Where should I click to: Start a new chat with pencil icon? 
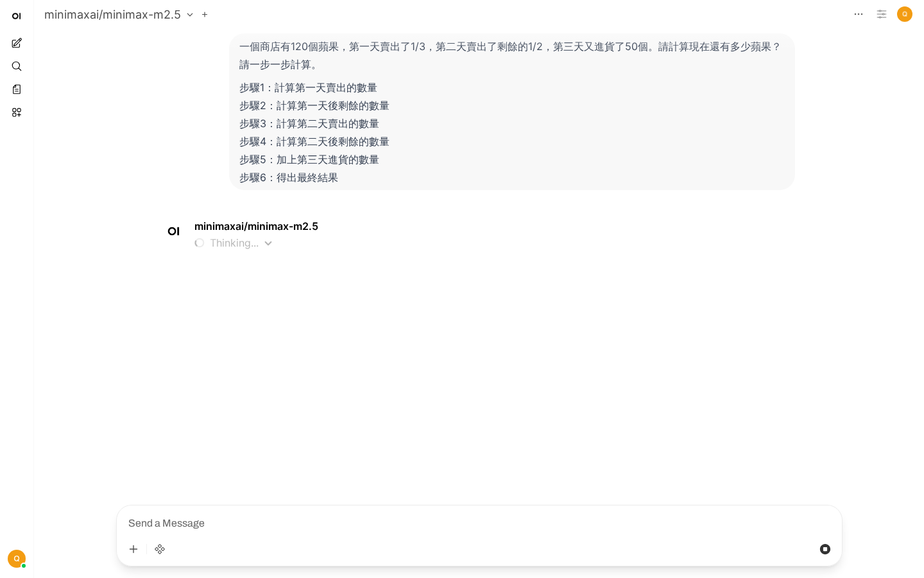coord(17,43)
